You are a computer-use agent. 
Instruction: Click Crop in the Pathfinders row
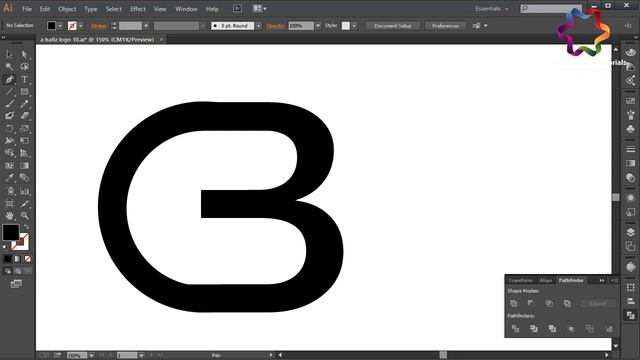pos(571,329)
